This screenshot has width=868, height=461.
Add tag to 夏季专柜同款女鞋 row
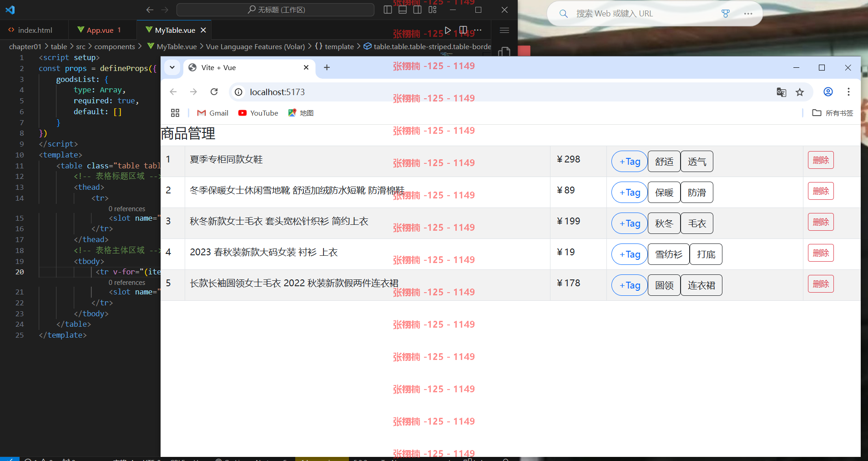pyautogui.click(x=629, y=162)
